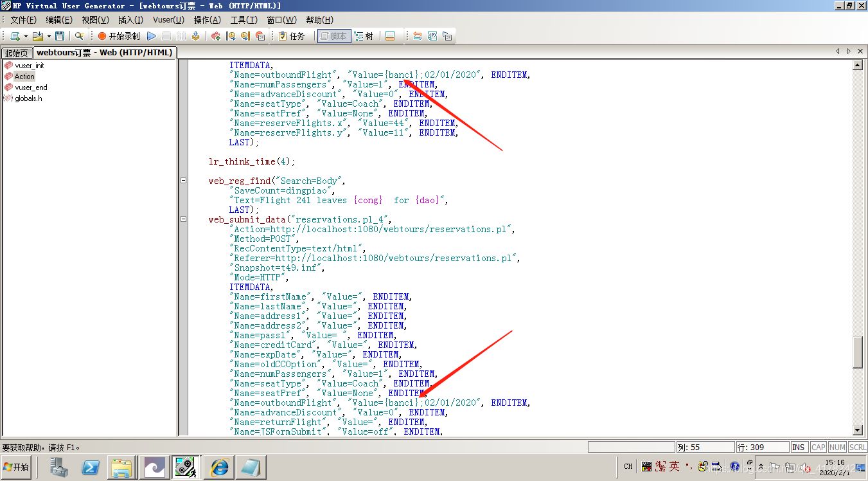Click the "Name=creditCard" code line
Viewport: 868px width, 481px height.
coord(322,345)
